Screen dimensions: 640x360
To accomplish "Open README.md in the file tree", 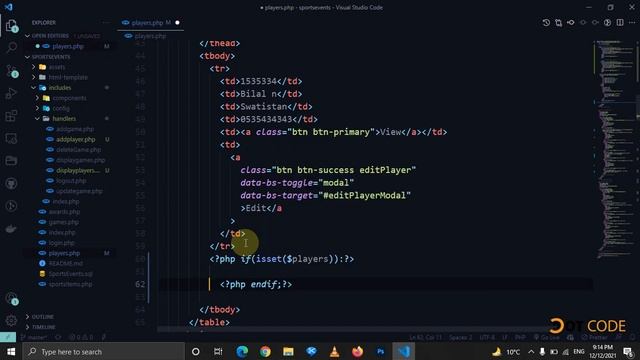I will click(x=66, y=264).
